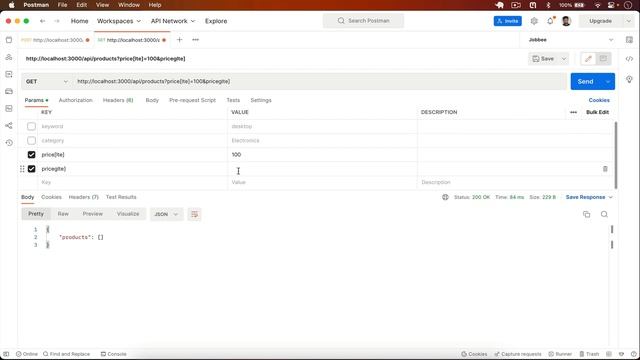Select the Preview response view

pos(93,214)
